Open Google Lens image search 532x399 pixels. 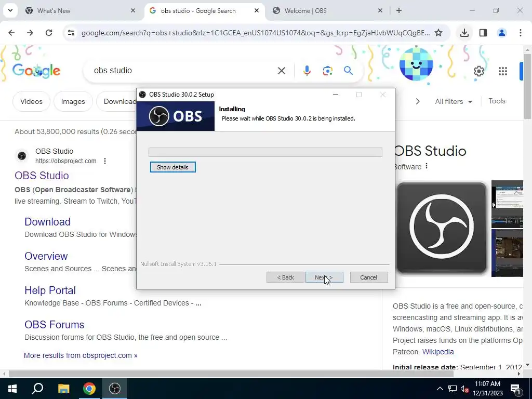[328, 71]
